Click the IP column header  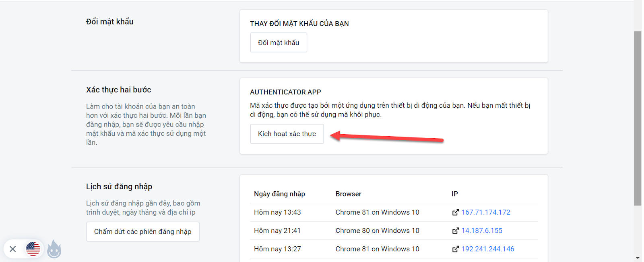click(455, 194)
